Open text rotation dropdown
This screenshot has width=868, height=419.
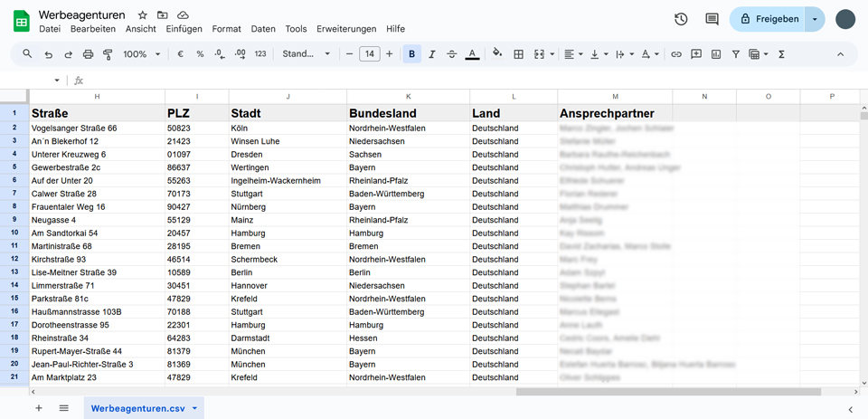[650, 54]
